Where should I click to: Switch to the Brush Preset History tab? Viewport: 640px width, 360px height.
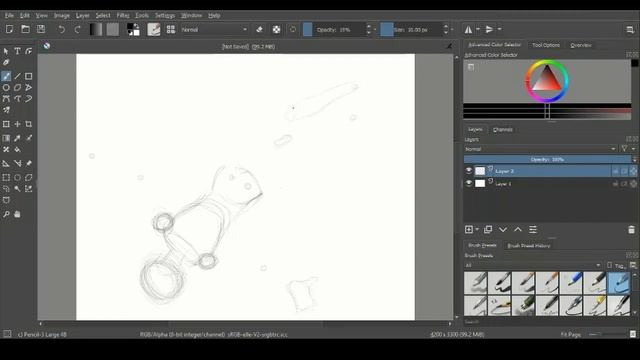point(529,246)
